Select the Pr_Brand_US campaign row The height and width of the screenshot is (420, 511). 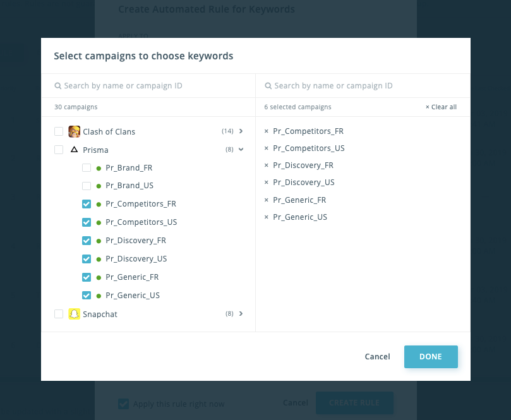pyautogui.click(x=129, y=186)
